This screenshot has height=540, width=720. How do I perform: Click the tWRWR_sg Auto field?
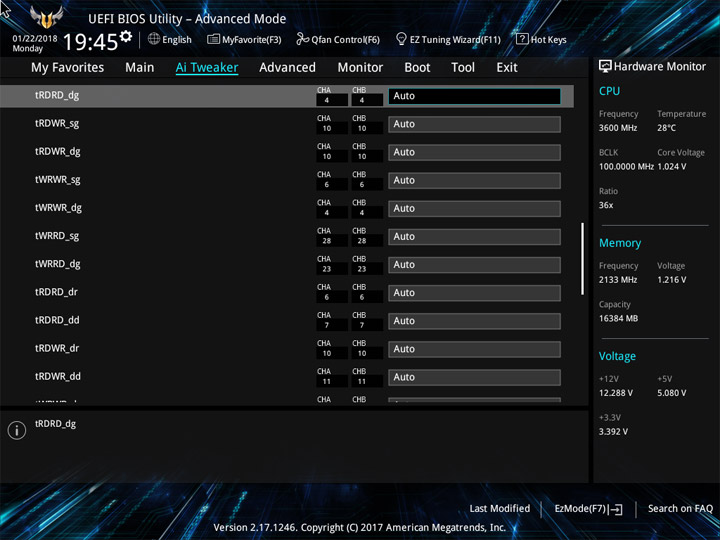474,180
